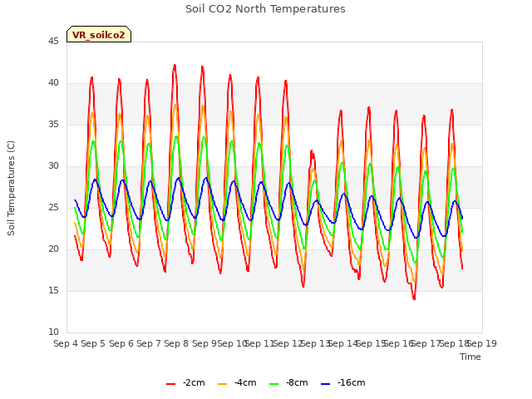
Task: Click the Sep 6 x-axis tick label
Action: tap(121, 343)
